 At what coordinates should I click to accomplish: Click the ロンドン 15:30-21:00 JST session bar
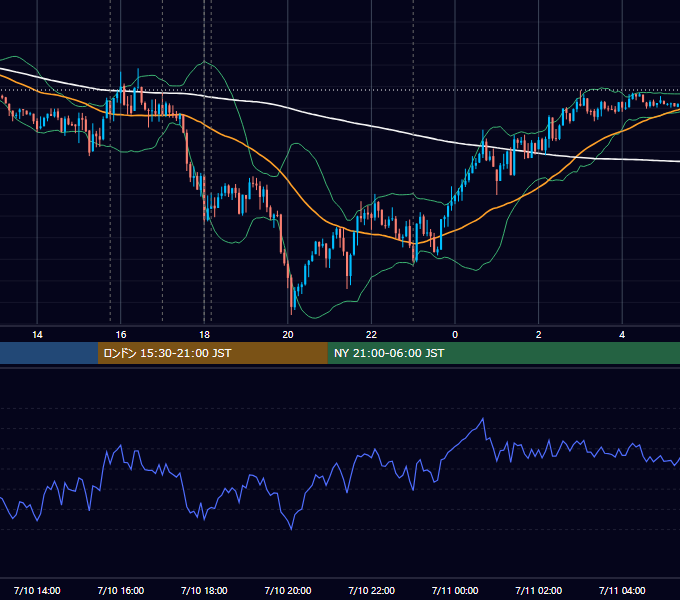pyautogui.click(x=212, y=353)
